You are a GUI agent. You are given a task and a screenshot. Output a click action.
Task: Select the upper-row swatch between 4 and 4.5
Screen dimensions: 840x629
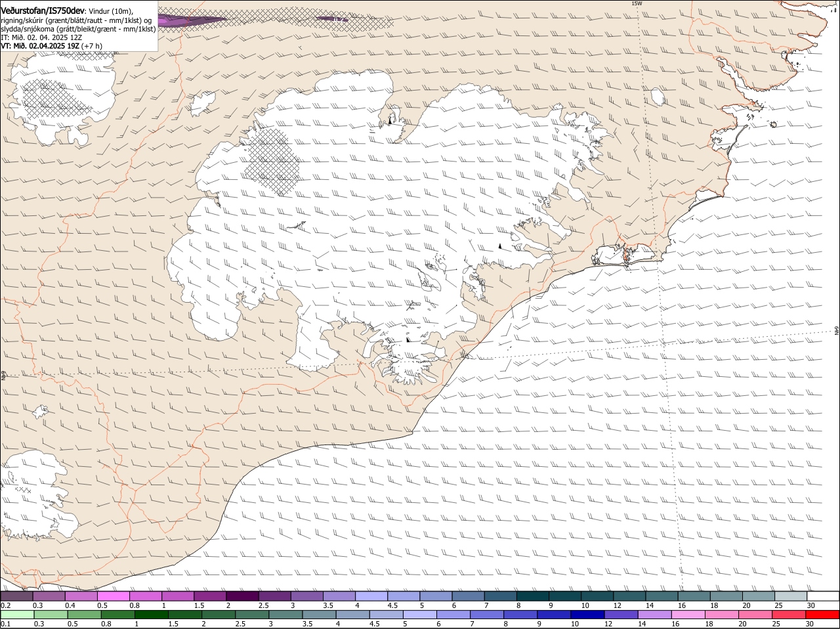tap(371, 596)
